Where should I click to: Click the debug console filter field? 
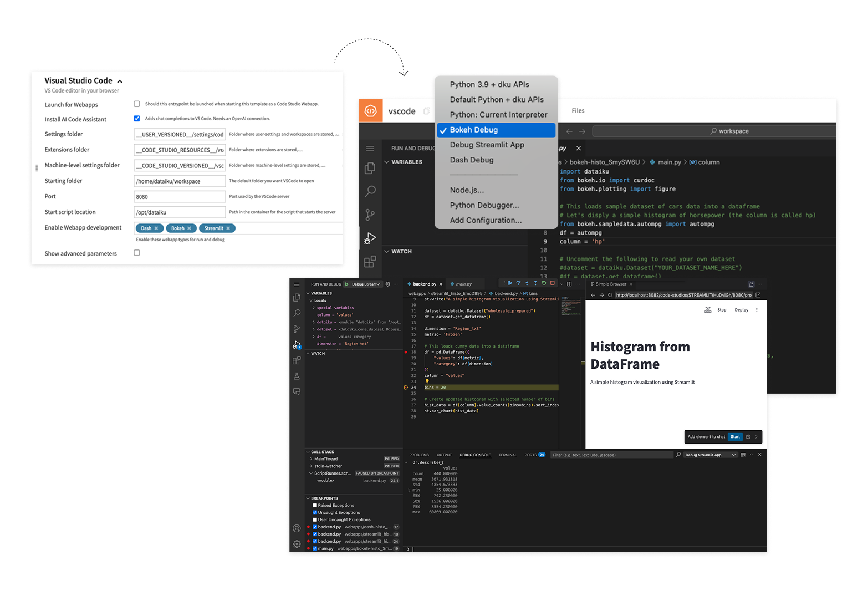(x=611, y=455)
